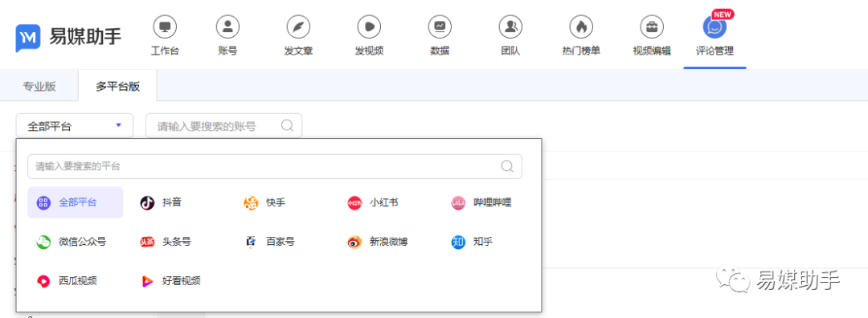868x318 pixels.
Task: Click the 易媒助手 brand name text
Action: coord(85,36)
